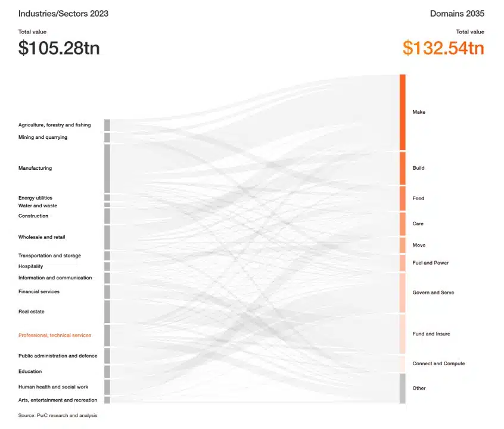This screenshot has width=504, height=429.
Task: Select the Professional, technical services label
Action: [x=55, y=335]
